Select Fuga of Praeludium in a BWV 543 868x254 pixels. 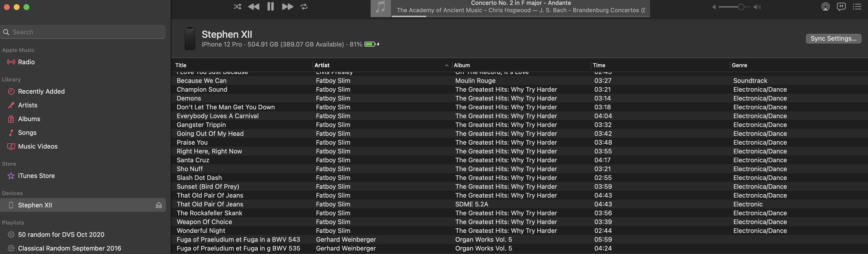(238, 240)
